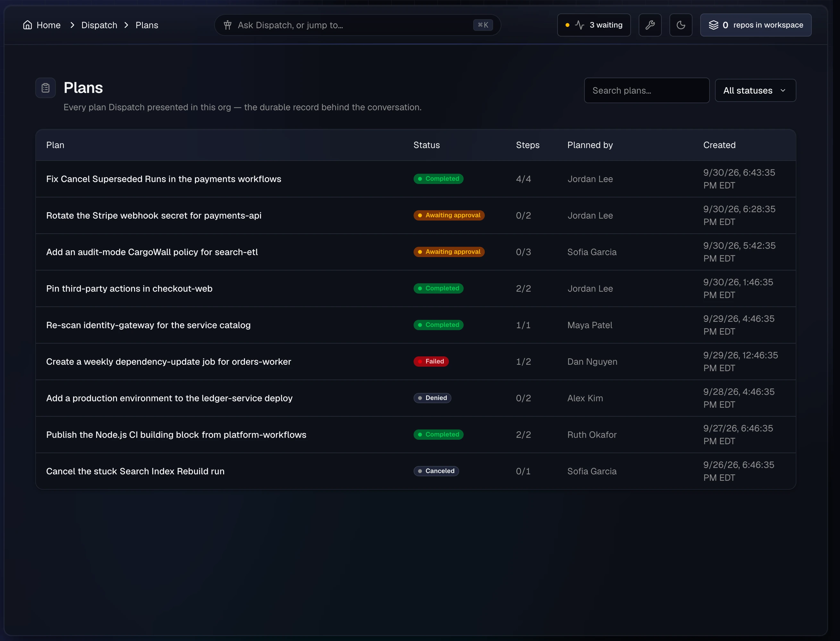Click the Canceled status badge
The image size is (840, 641).
pos(436,471)
